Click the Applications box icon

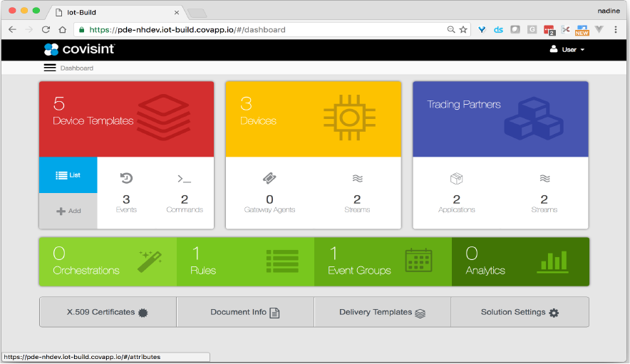coord(456,178)
